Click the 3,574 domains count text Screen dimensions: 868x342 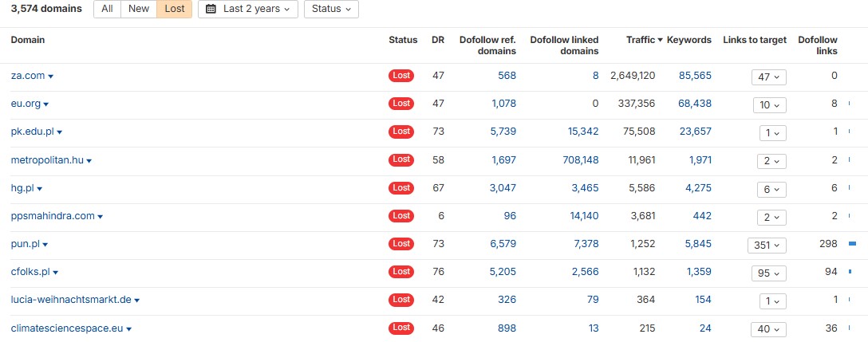46,9
